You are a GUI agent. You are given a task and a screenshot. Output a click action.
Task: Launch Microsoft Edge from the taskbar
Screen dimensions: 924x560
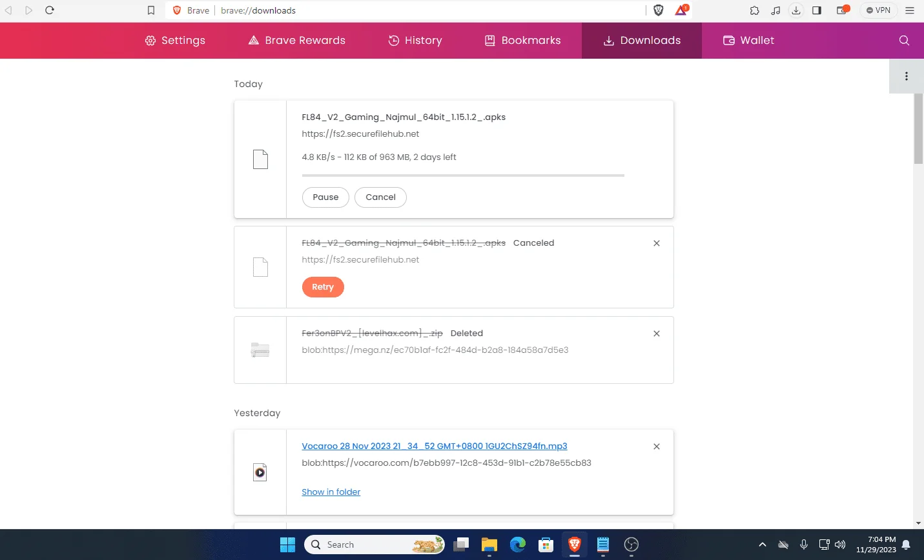[x=517, y=545]
